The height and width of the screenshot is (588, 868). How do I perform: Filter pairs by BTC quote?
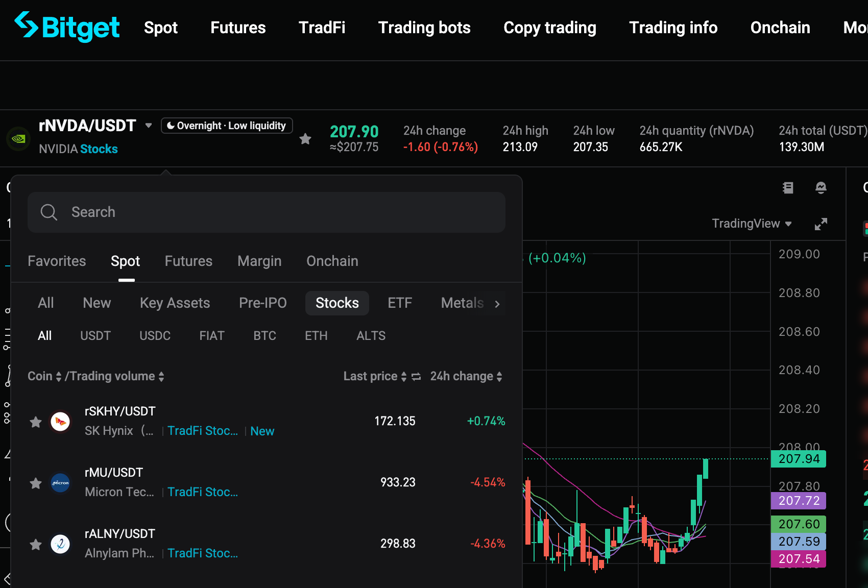click(265, 336)
